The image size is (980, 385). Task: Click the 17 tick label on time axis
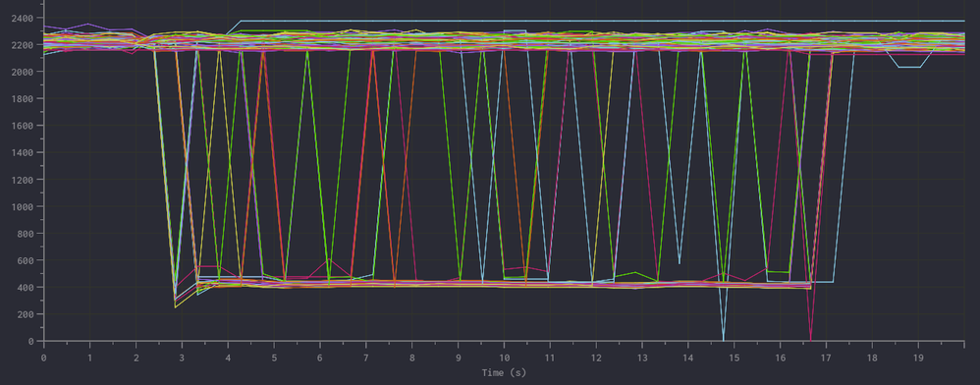pos(826,358)
